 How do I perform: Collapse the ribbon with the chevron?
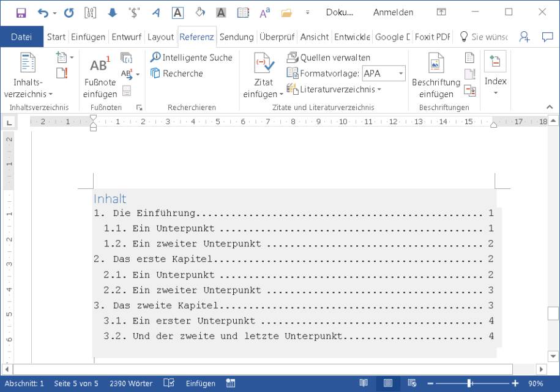pyautogui.click(x=550, y=107)
